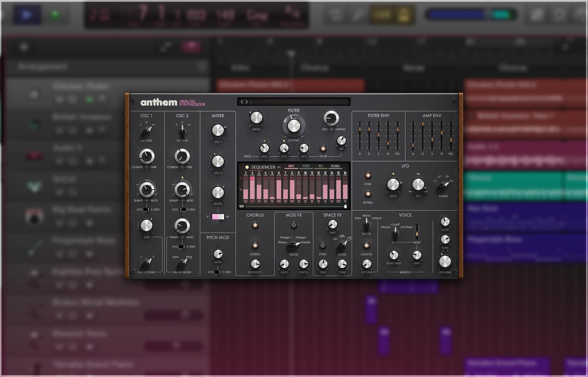Click the LFO SHAPE selector knob
The height and width of the screenshot is (377, 588).
443,186
